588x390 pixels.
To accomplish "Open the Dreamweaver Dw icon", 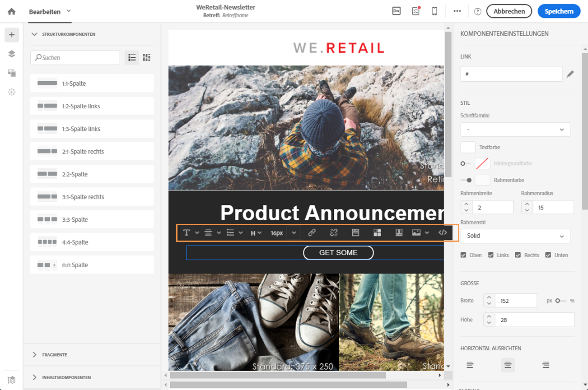I will point(396,11).
